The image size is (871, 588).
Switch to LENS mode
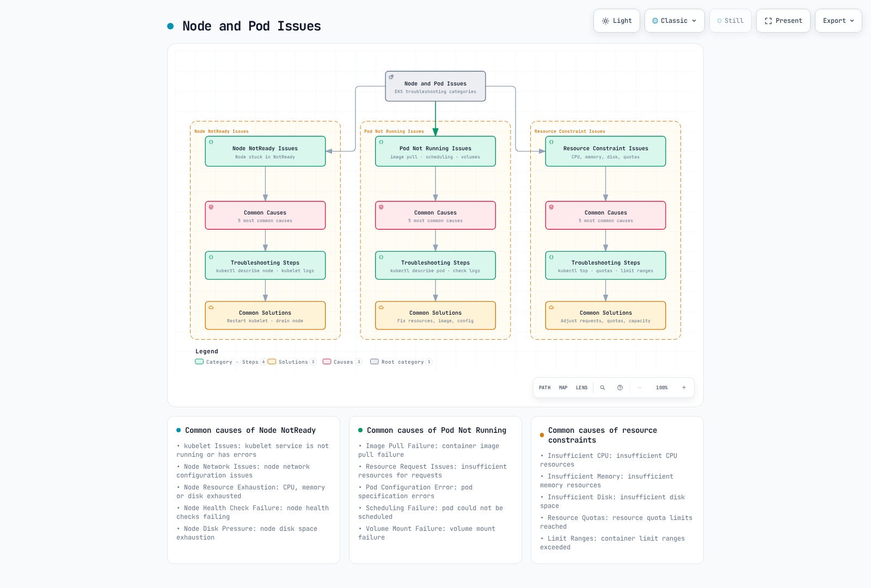point(581,388)
